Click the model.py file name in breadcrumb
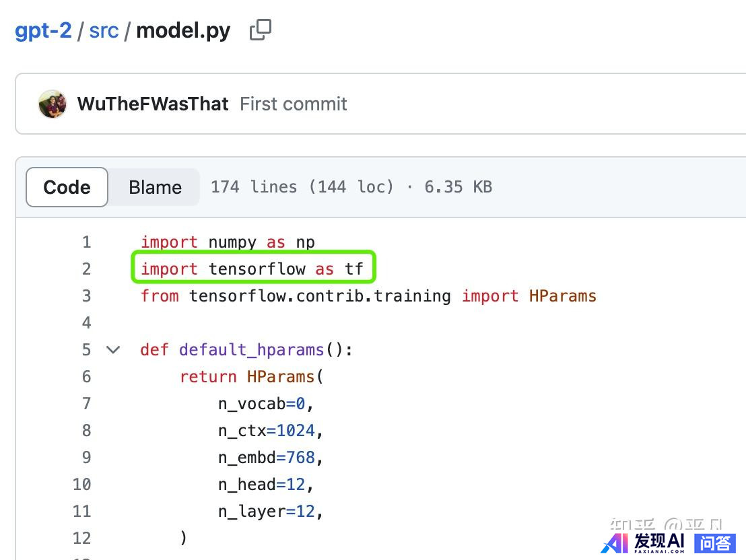Viewport: 746px width, 560px height. 183,31
